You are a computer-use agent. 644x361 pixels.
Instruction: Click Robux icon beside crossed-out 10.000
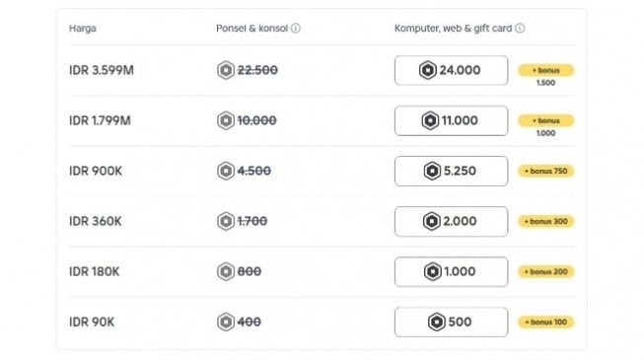pos(226,120)
